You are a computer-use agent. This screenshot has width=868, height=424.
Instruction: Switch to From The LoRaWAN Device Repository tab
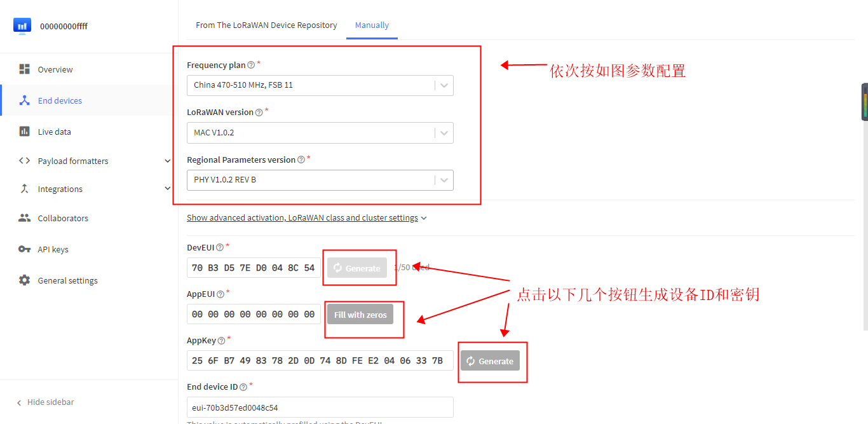[266, 25]
